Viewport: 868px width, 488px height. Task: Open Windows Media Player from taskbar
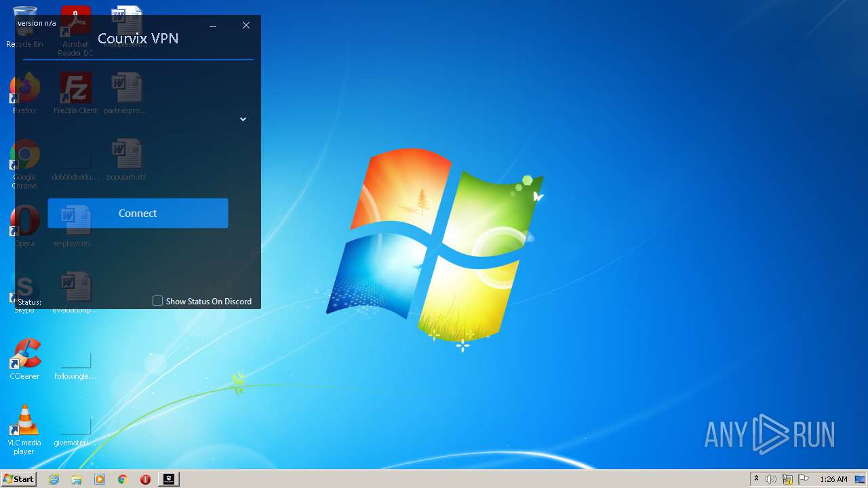[x=100, y=479]
